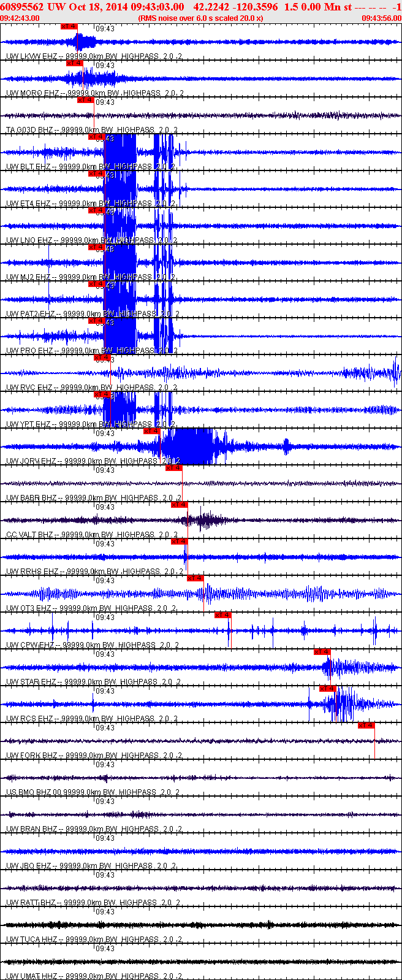The image size is (402, 980).
Task: Select the UW RVC EHZ station label
Action: [x=29, y=388]
